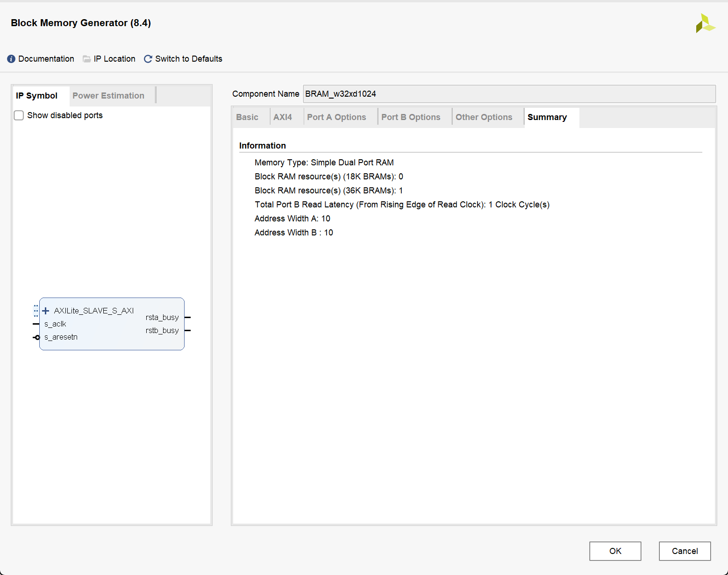Switch to the Power Estimation tab
The height and width of the screenshot is (575, 728).
108,96
